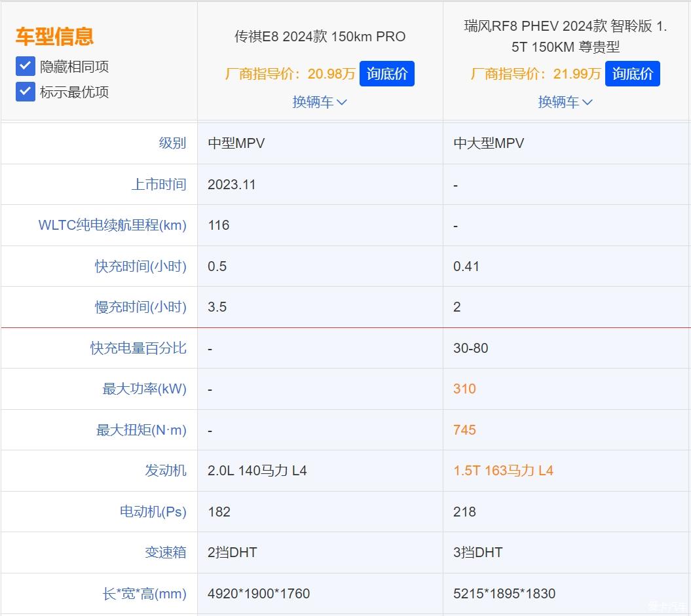The height and width of the screenshot is (616, 691).
Task: Select the 218 motor value
Action: coord(464,512)
